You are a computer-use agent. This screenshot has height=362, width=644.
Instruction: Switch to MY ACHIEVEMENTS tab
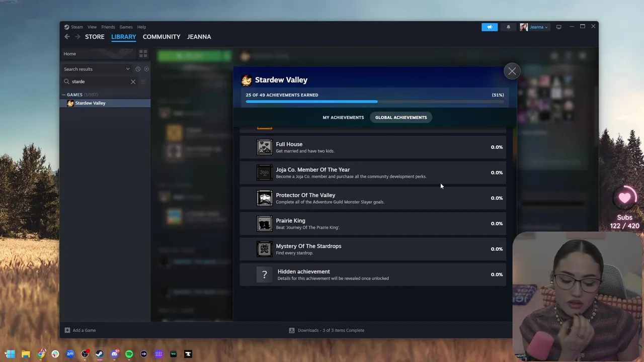click(343, 118)
